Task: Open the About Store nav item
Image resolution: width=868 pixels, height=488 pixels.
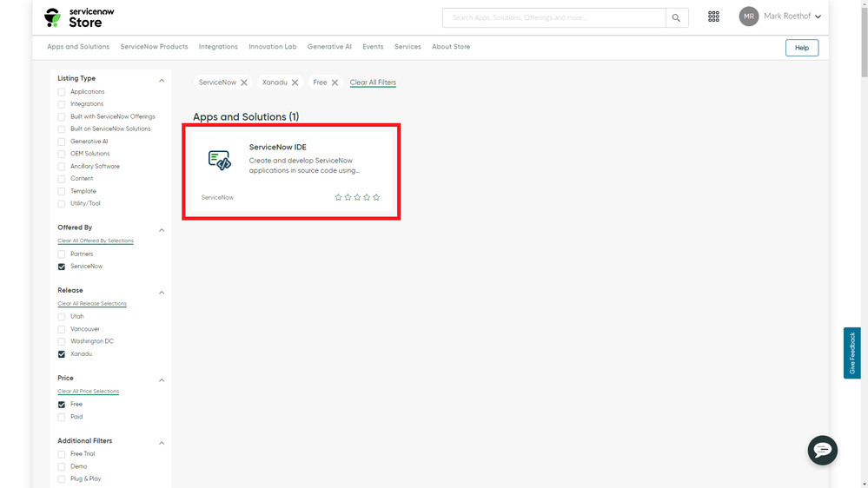Action: (x=451, y=47)
